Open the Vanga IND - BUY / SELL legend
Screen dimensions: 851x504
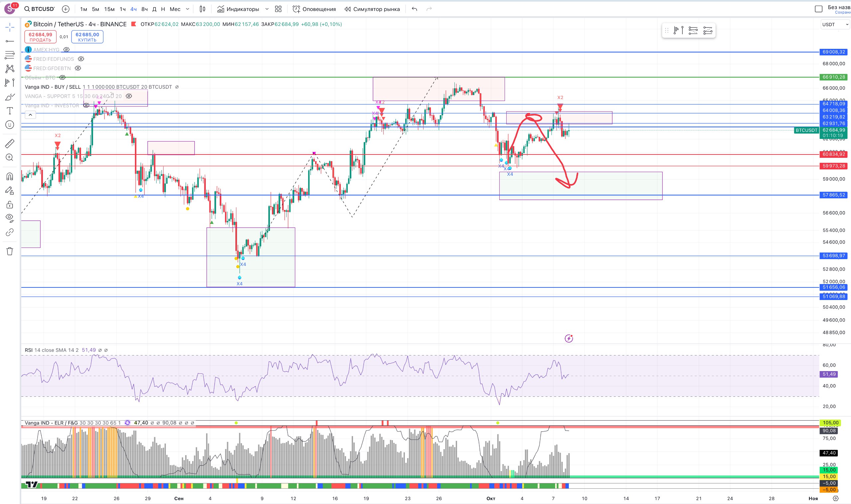click(x=98, y=87)
